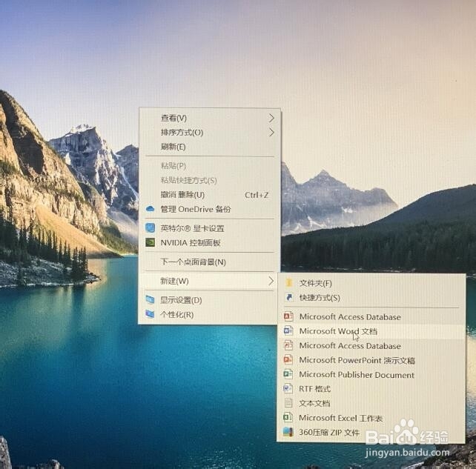Screen dimensions: 476x469
Task: Create a Microsoft Excel 工作表
Action: tap(371, 419)
